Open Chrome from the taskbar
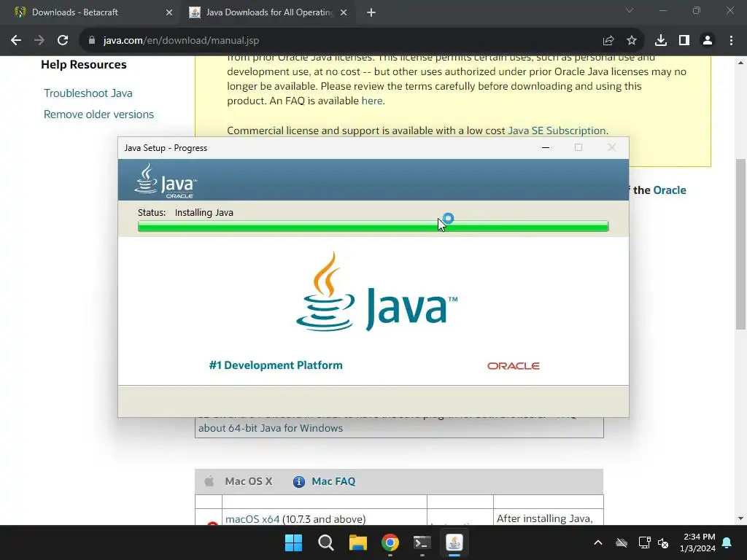Screen dimensions: 747x560 click(x=390, y=542)
